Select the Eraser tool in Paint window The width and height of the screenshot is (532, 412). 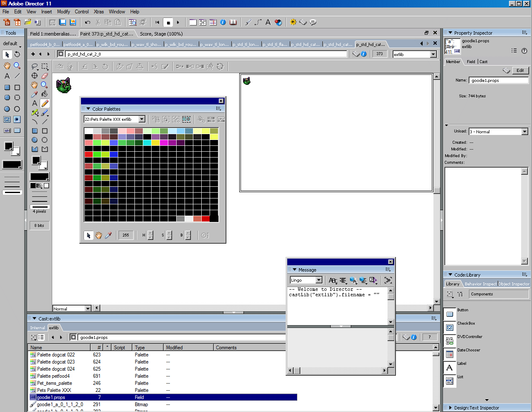click(x=45, y=76)
